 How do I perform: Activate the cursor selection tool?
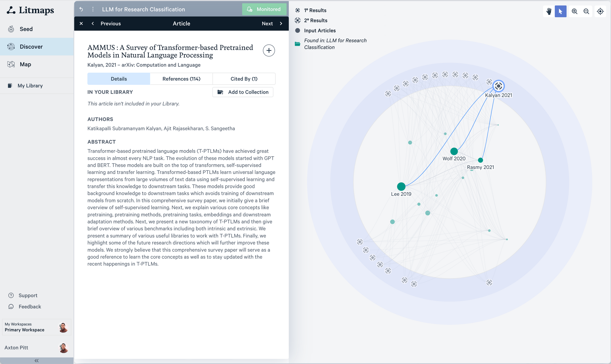click(560, 11)
